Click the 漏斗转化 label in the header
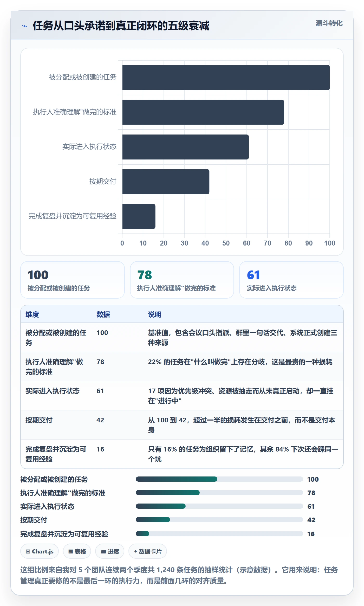The image size is (364, 606). click(x=329, y=23)
